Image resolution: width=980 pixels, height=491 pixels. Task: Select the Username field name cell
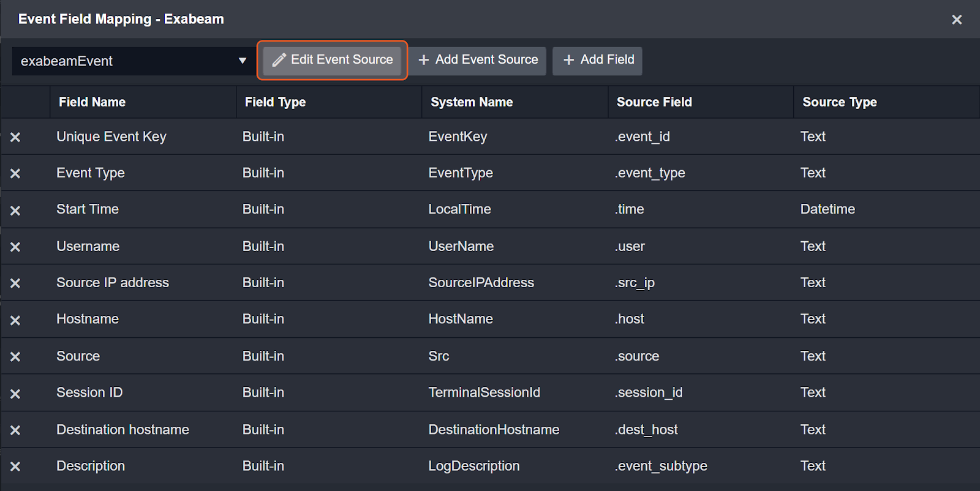click(88, 246)
